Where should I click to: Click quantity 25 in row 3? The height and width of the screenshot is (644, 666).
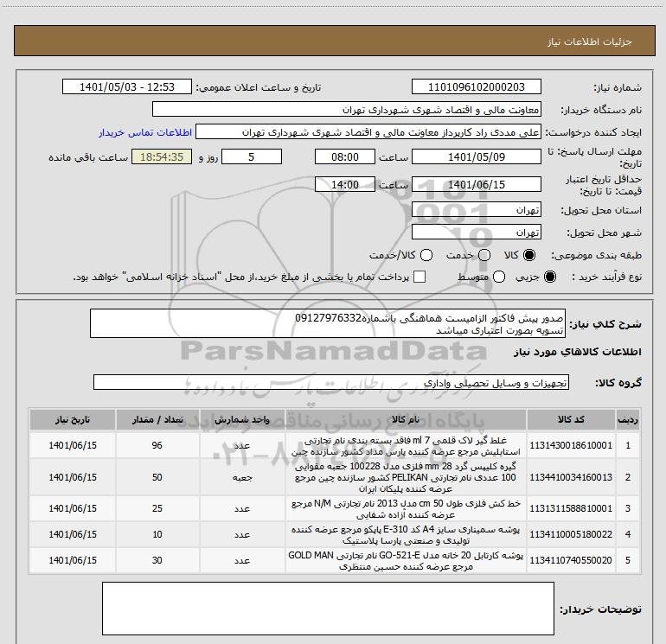coord(157,508)
